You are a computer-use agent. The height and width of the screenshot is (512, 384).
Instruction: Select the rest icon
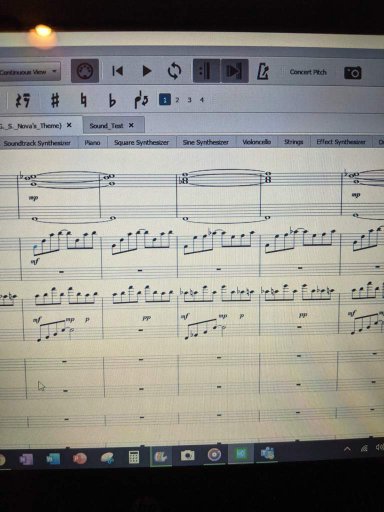[x=23, y=100]
